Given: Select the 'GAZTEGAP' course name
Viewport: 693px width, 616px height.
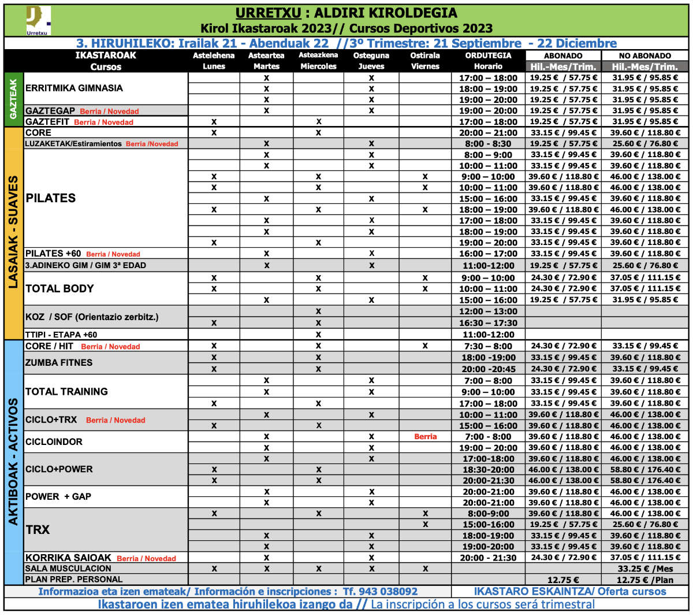Looking at the screenshot, I should tap(50, 110).
